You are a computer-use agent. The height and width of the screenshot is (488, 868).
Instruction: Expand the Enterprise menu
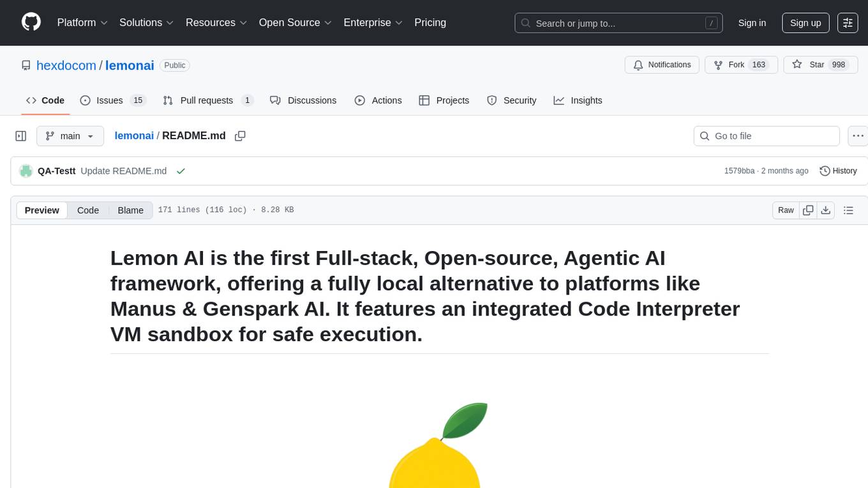[x=373, y=22]
